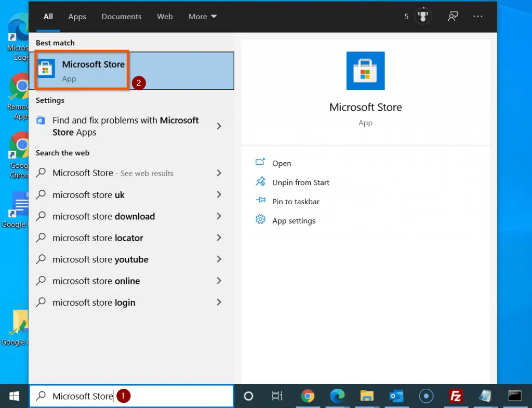Select Pin to taskbar option

click(296, 201)
